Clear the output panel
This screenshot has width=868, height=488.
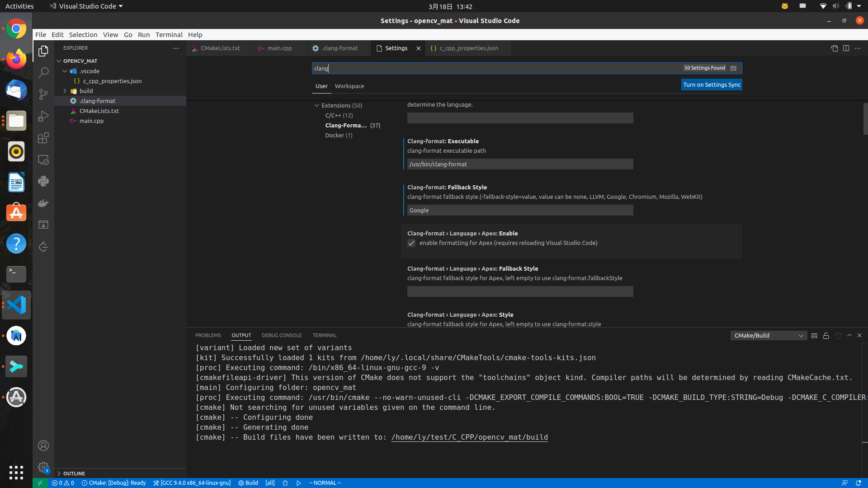tap(814, 336)
